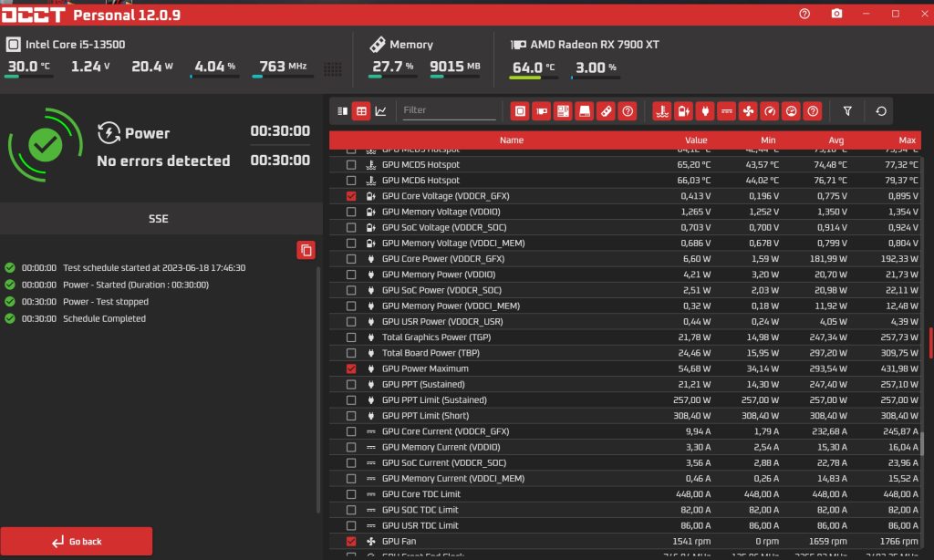Uncheck the GPU Fan checkbox
934x560 pixels.
[351, 542]
